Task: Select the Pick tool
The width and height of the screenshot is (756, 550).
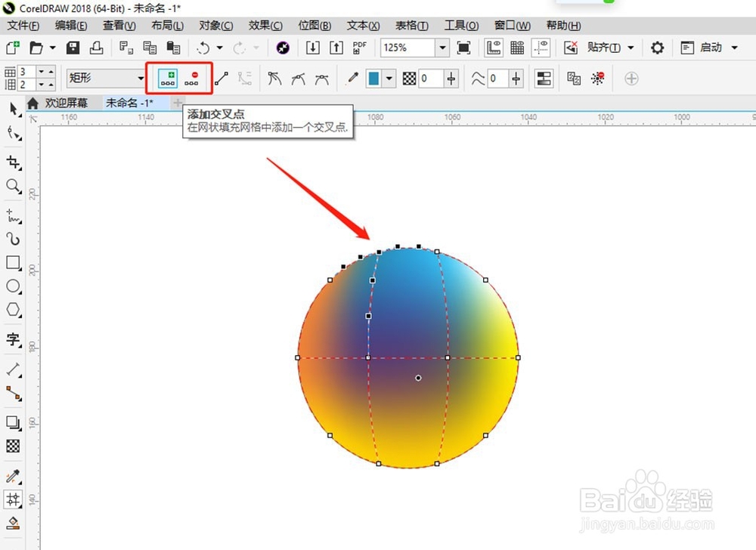Action: tap(14, 109)
